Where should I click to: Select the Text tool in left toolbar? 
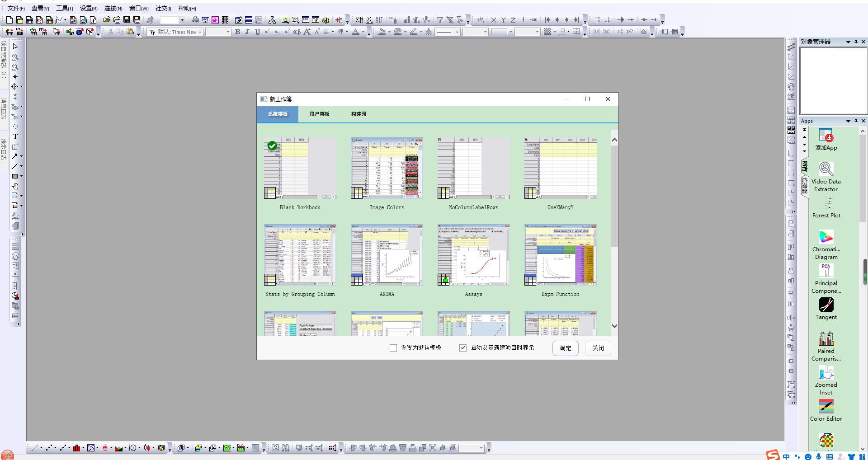[15, 136]
